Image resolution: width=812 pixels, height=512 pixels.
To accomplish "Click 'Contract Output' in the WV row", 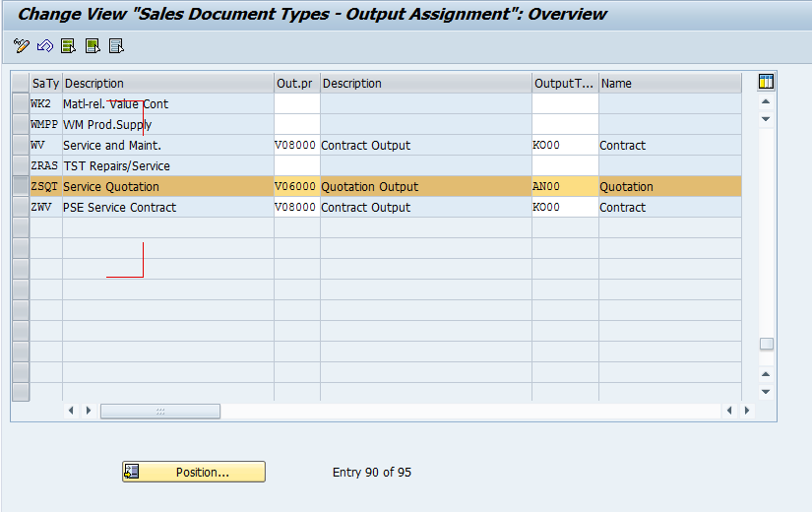I will point(365,146).
